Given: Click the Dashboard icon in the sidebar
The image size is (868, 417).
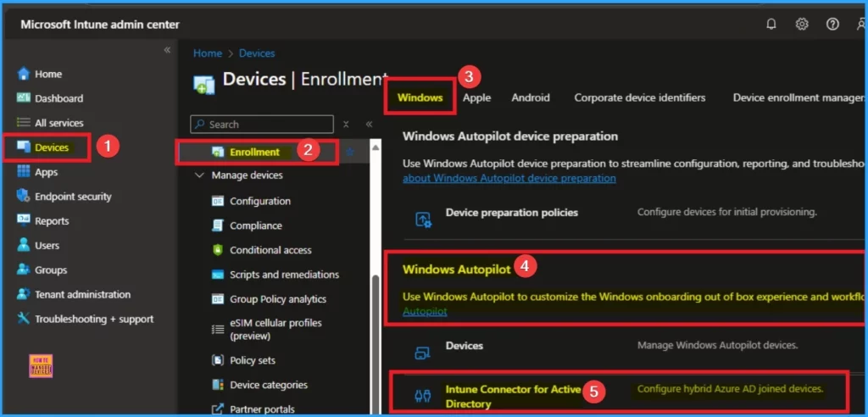Looking at the screenshot, I should coord(23,98).
